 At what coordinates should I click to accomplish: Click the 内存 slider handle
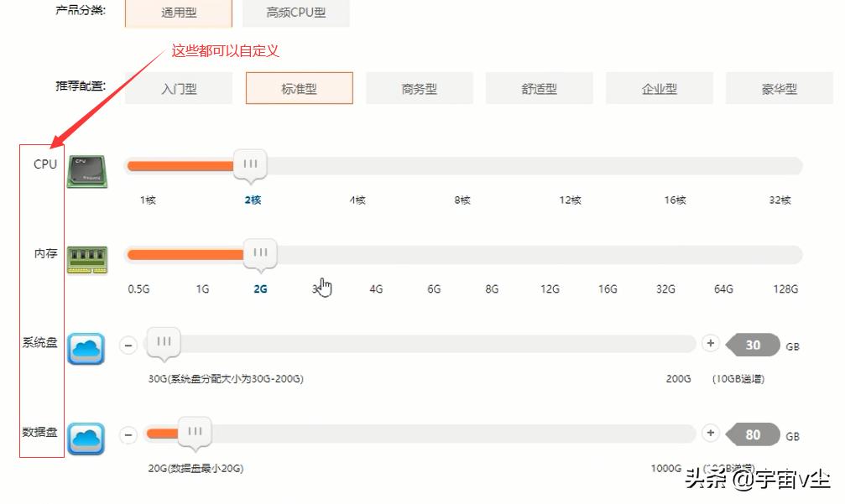click(259, 253)
